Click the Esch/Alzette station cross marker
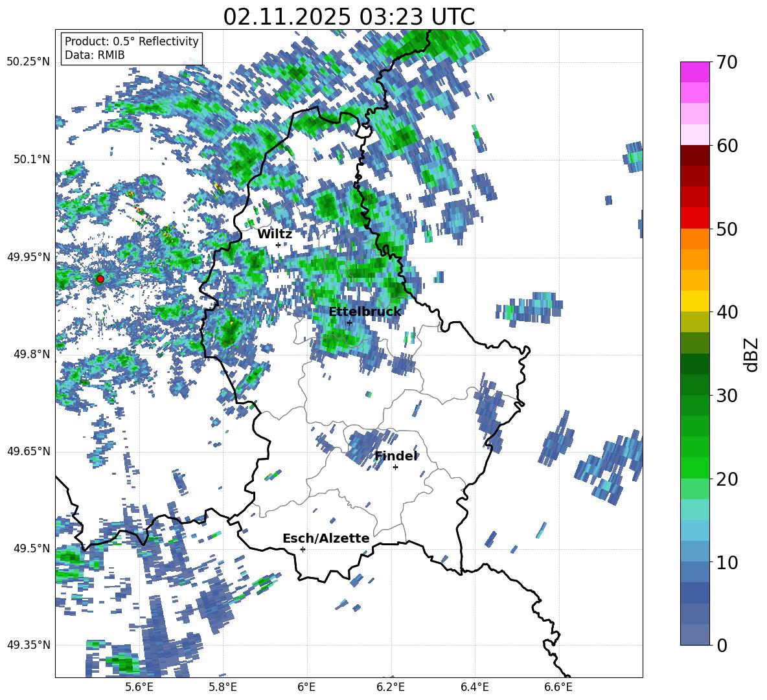 pyautogui.click(x=303, y=549)
